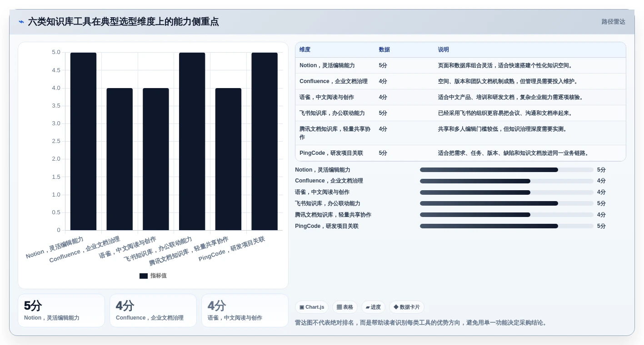Click the 空间、版本和团队文档机制成熟 description
This screenshot has height=345, width=644.
(x=508, y=81)
